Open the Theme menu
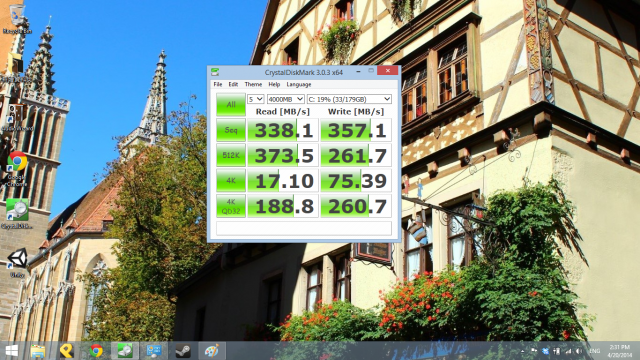This screenshot has height=360, width=640. [253, 84]
